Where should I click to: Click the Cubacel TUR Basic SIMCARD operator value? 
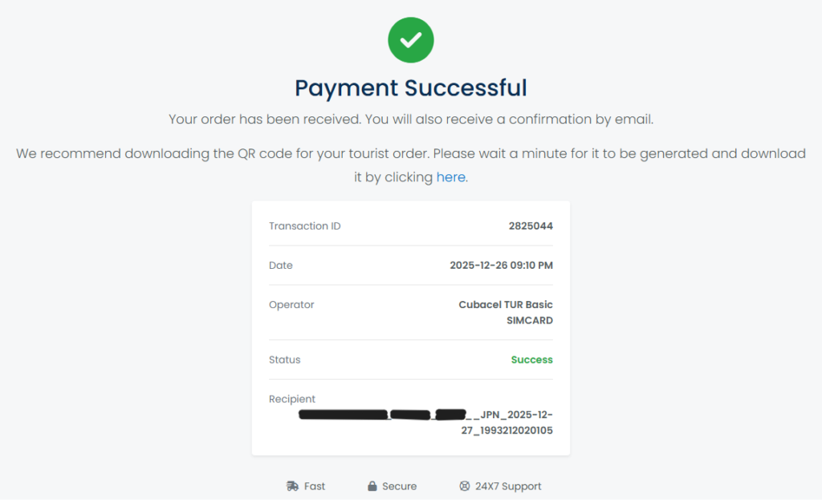pos(506,312)
